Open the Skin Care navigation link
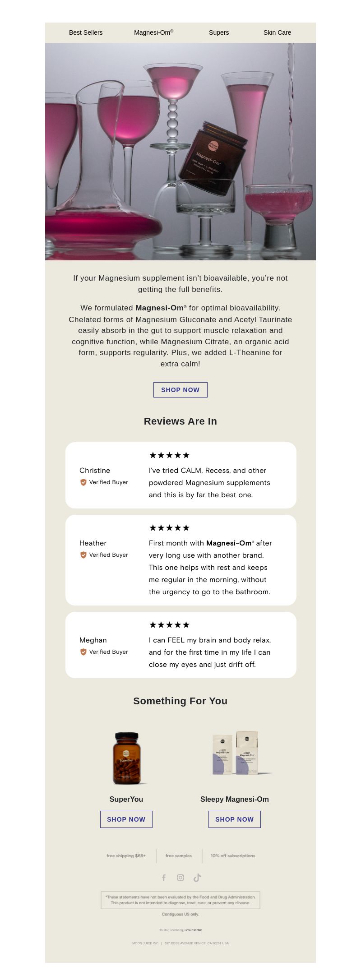The image size is (361, 980). pyautogui.click(x=278, y=32)
